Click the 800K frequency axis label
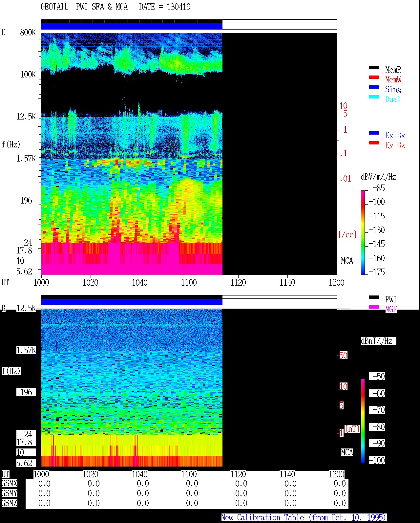The height and width of the screenshot is (523, 420). (28, 32)
